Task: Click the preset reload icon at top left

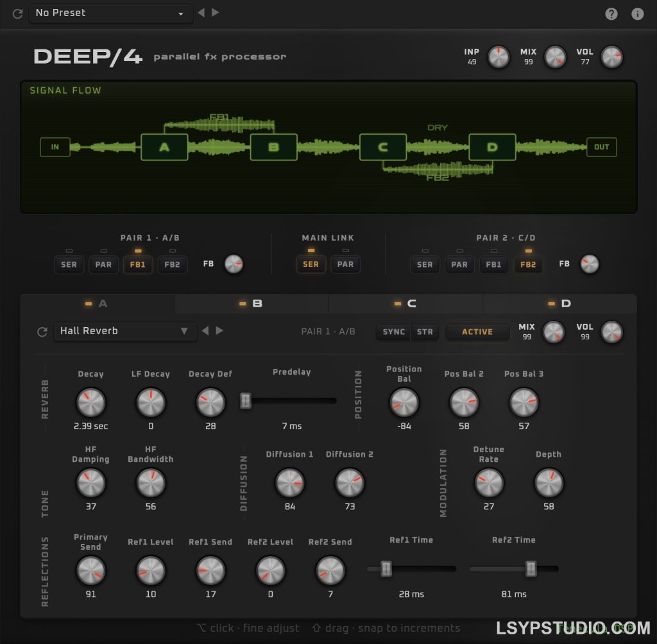Action: tap(17, 13)
